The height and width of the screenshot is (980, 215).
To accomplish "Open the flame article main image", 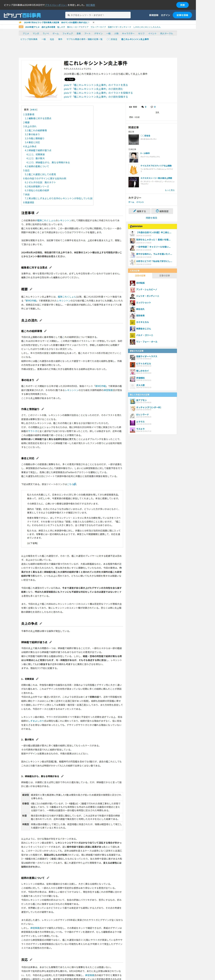I will (41, 80).
